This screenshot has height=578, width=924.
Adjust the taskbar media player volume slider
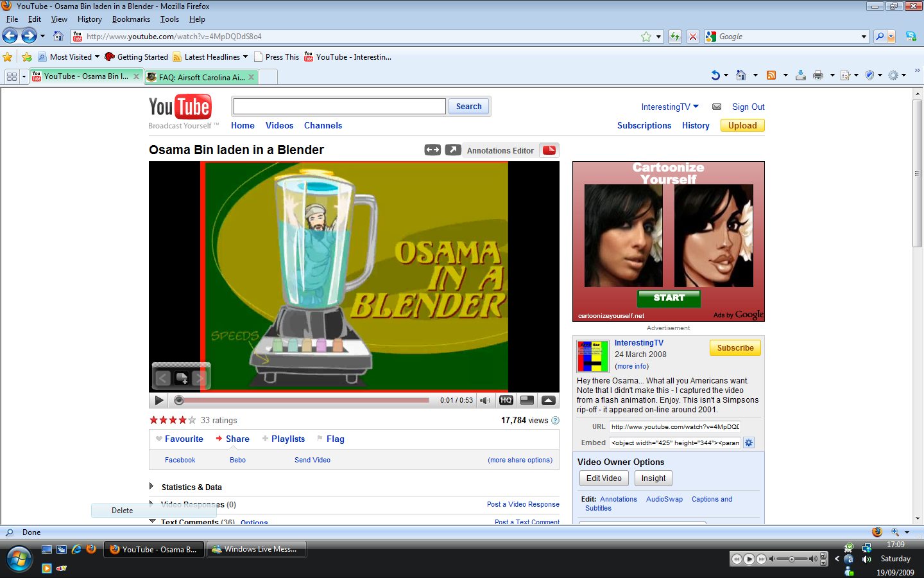tap(792, 559)
